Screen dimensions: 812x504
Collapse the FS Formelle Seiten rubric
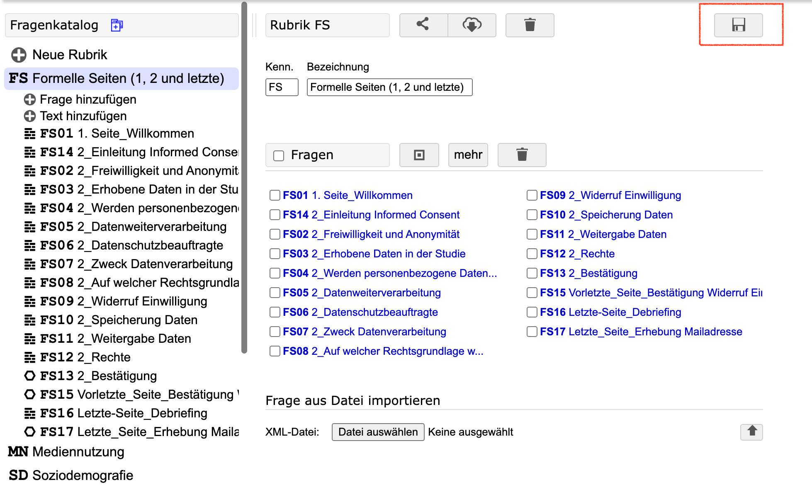(116, 78)
